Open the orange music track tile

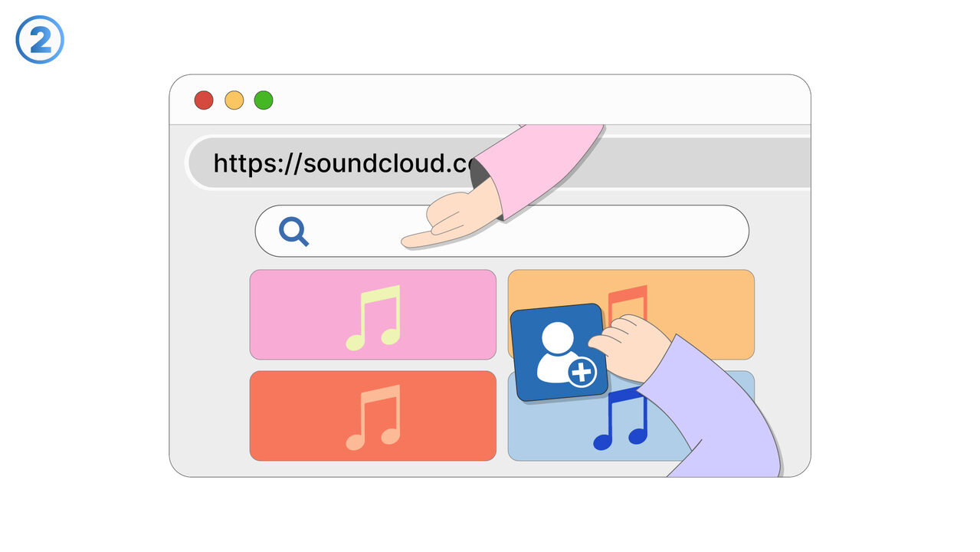pyautogui.click(x=705, y=299)
